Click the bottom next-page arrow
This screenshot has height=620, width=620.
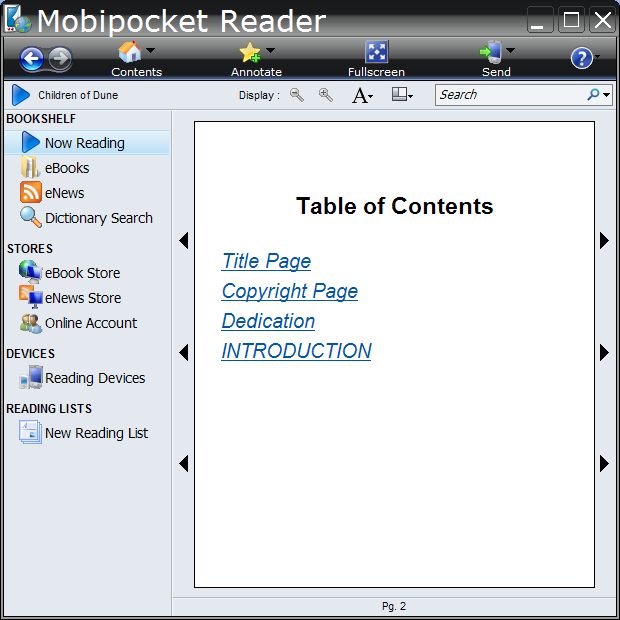click(x=604, y=463)
